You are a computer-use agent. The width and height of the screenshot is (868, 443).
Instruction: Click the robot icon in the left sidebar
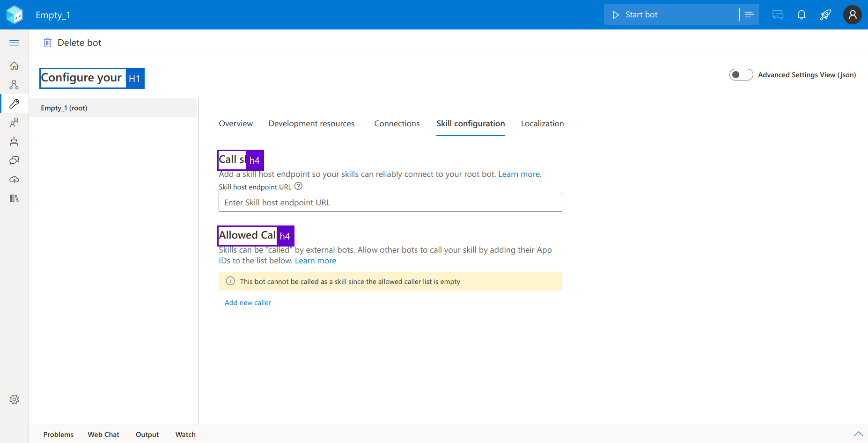14,141
